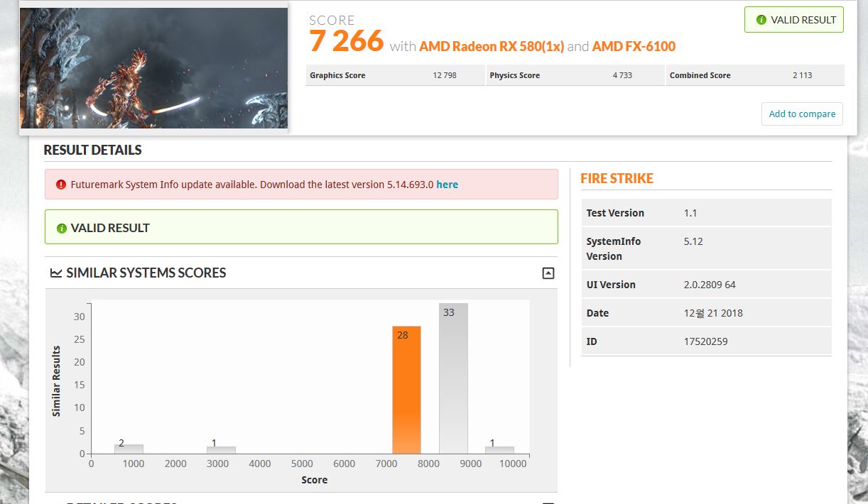Open the AMD FX-6100 link

[634, 46]
